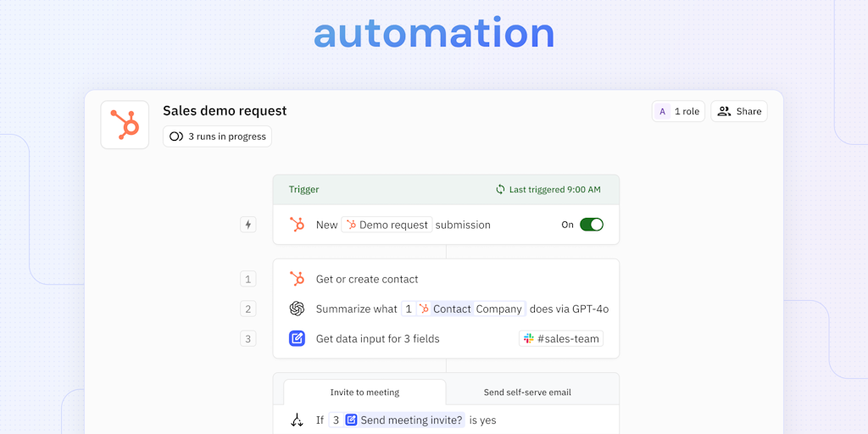The width and height of the screenshot is (868, 434).
Task: Open the 3 runs in progress badge
Action: (x=217, y=136)
